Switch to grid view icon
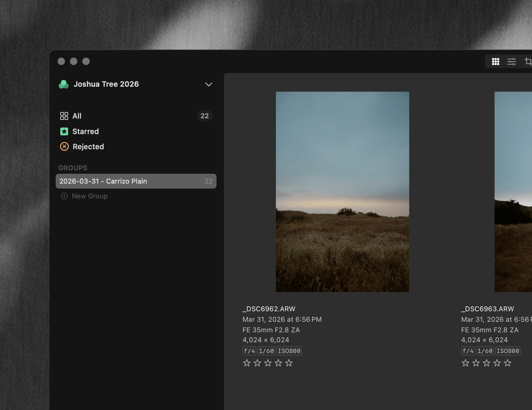This screenshot has height=410, width=532. point(496,62)
